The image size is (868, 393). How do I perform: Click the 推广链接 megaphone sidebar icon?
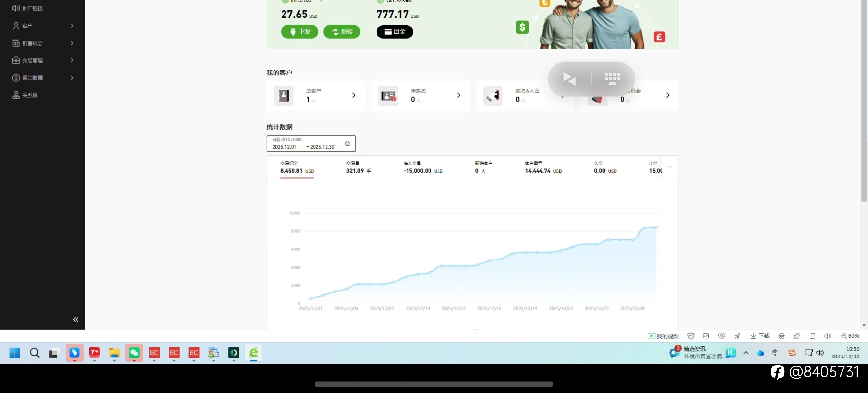16,8
